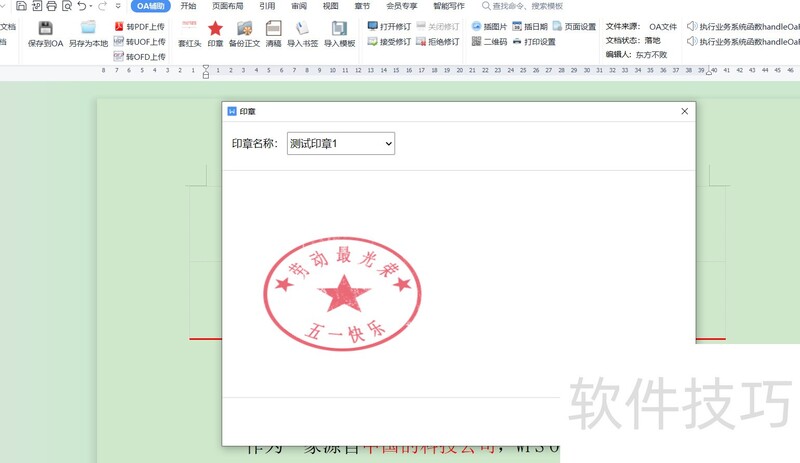
Task: Click 二维码 in the ribbon
Action: tap(489, 41)
